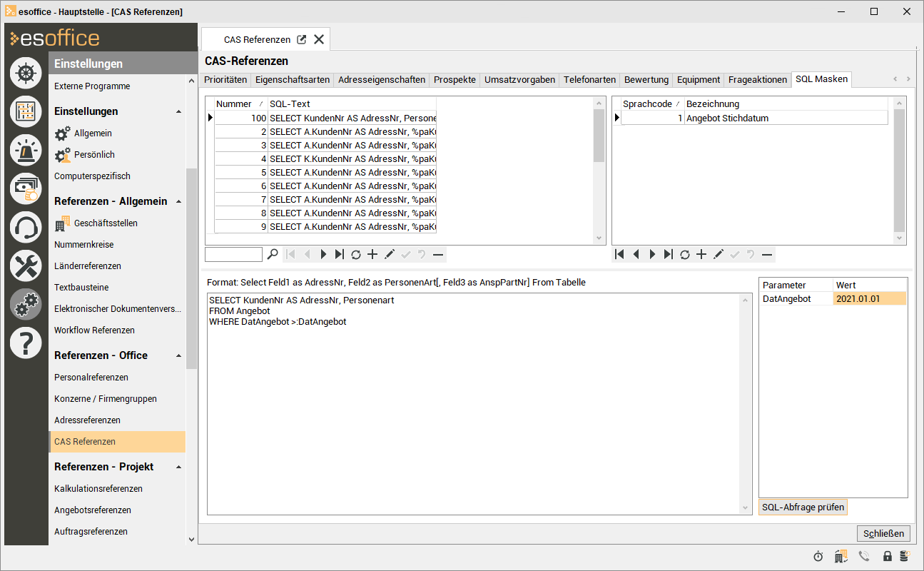Jump to last record in SQL-Text list
Screen dimensions: 924x571
tap(339, 254)
